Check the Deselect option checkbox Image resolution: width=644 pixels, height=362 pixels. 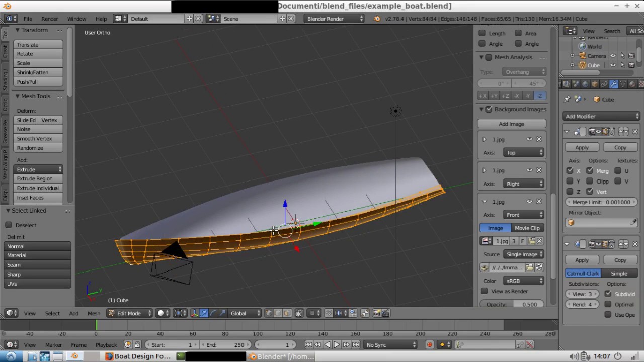click(9, 225)
